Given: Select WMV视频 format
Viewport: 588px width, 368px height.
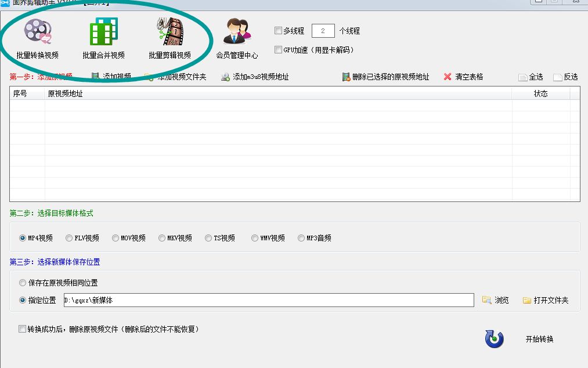Looking at the screenshot, I should 255,238.
